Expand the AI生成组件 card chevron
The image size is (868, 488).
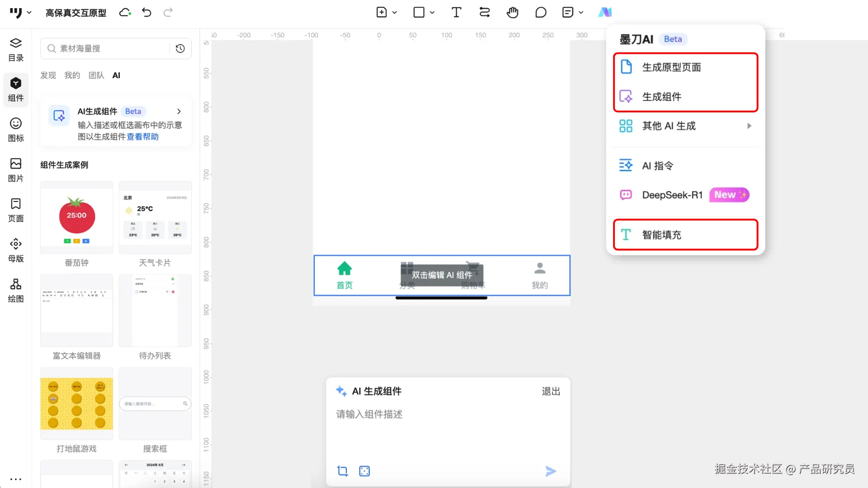click(179, 111)
